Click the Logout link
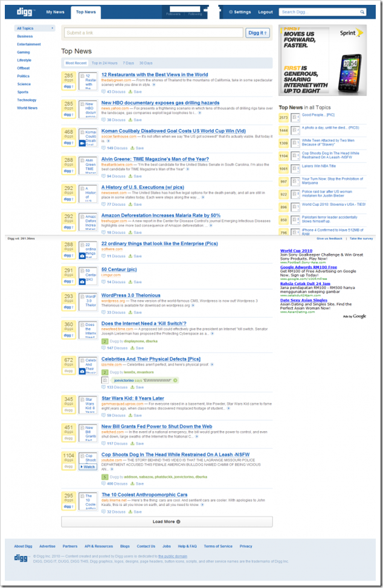Image resolution: width=383 pixels, height=588 pixels. (265, 12)
